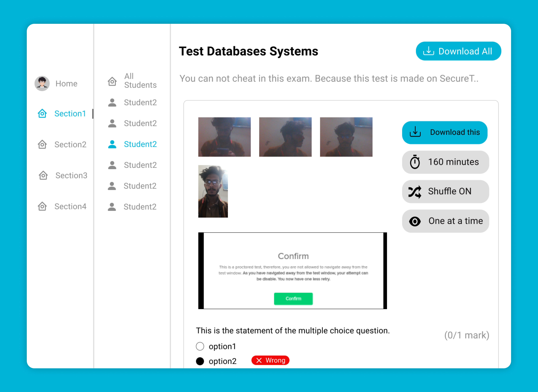
Task: Open Section4 in the sidebar
Action: [x=70, y=206]
